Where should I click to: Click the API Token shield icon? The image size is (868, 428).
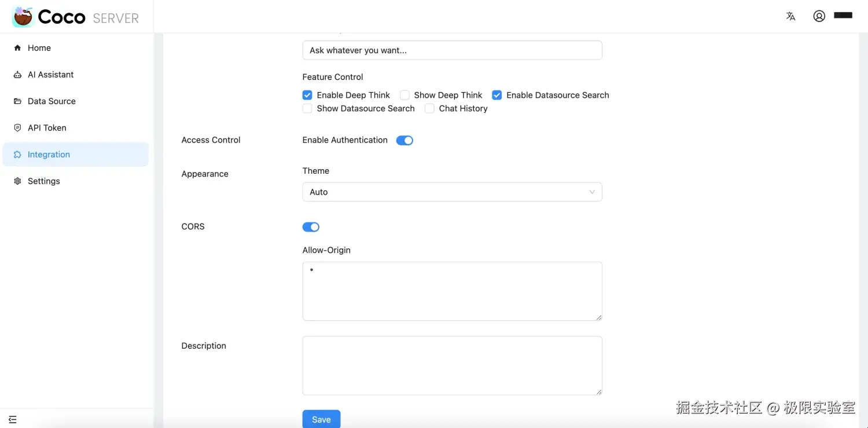17,128
